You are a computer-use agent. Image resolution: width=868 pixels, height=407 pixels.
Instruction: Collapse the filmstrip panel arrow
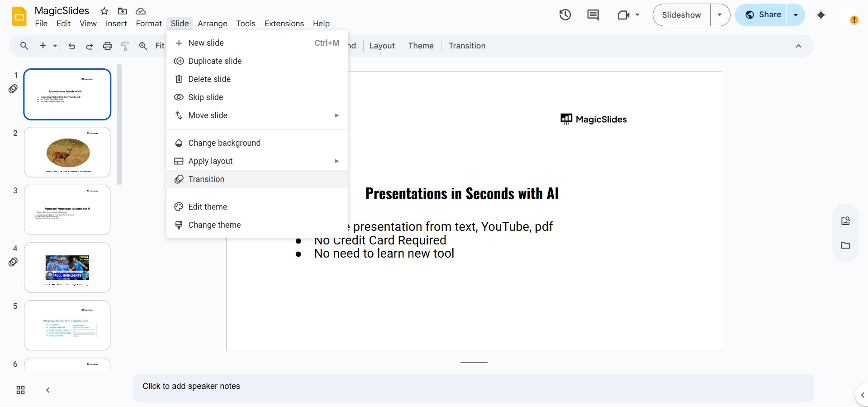pos(48,390)
